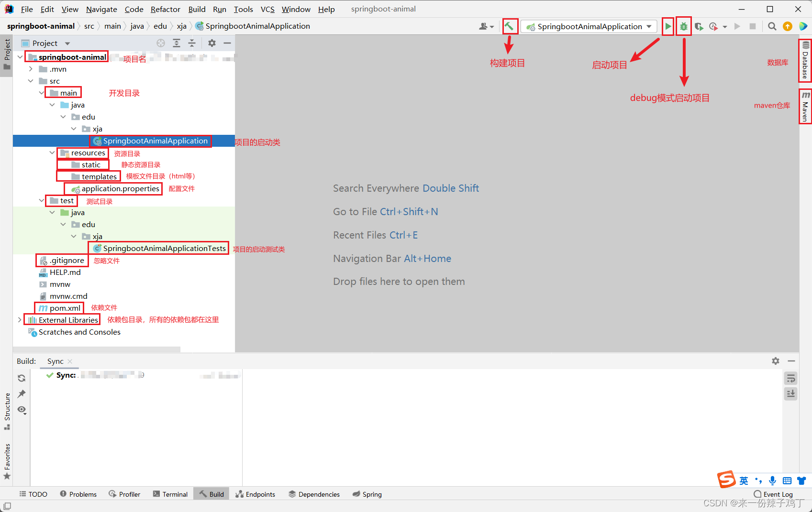Screen dimensions: 812x512
Task: Open the Problems tool window
Action: pyautogui.click(x=78, y=494)
